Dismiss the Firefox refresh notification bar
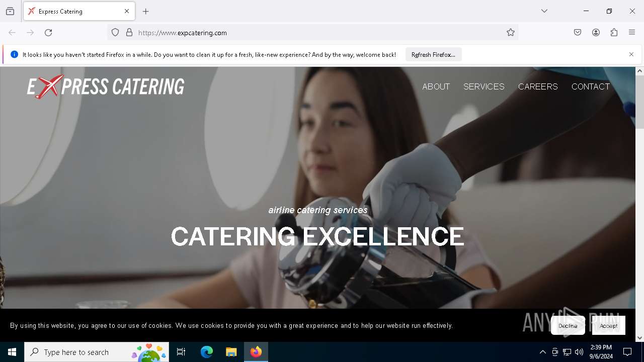 coord(631,54)
